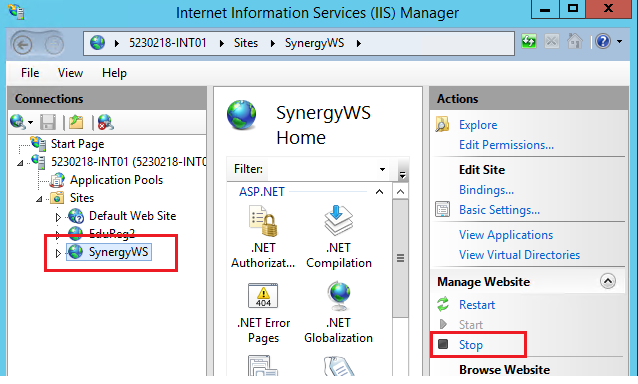
Task: Click the features pane vertical scrollbar thumb
Action: pos(400,258)
